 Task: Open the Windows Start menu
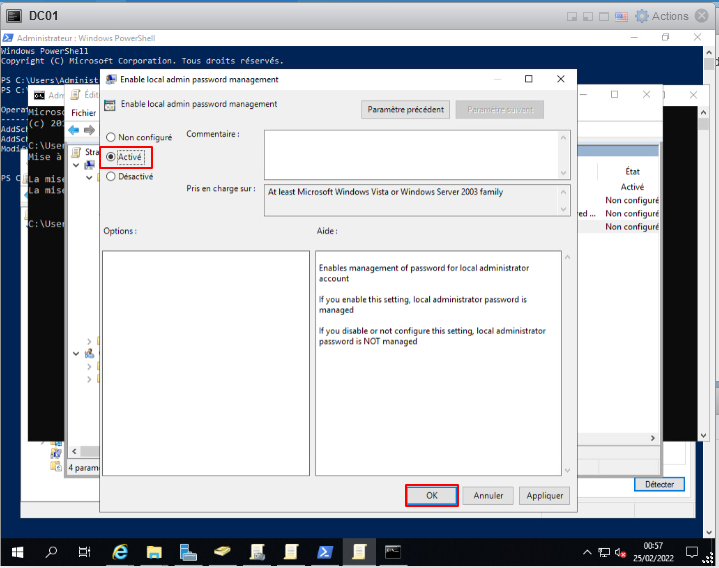coord(17,551)
